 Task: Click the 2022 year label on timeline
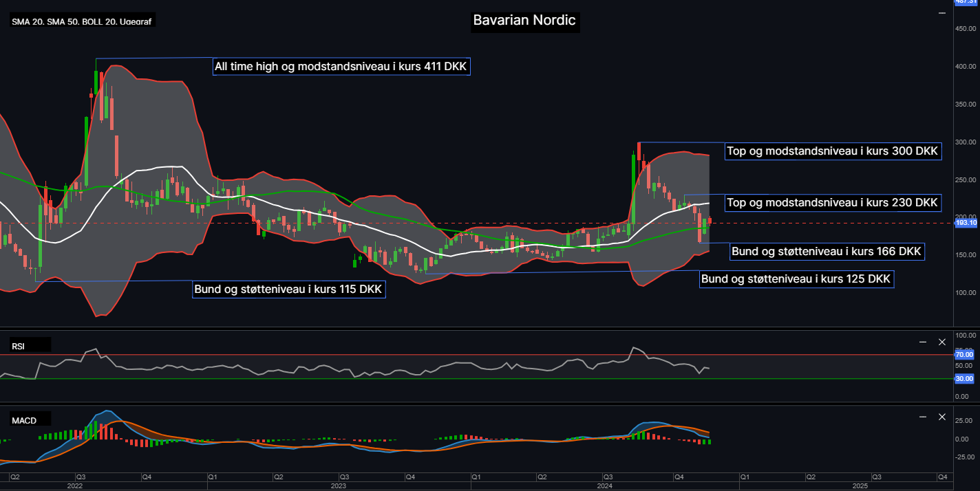point(74,485)
